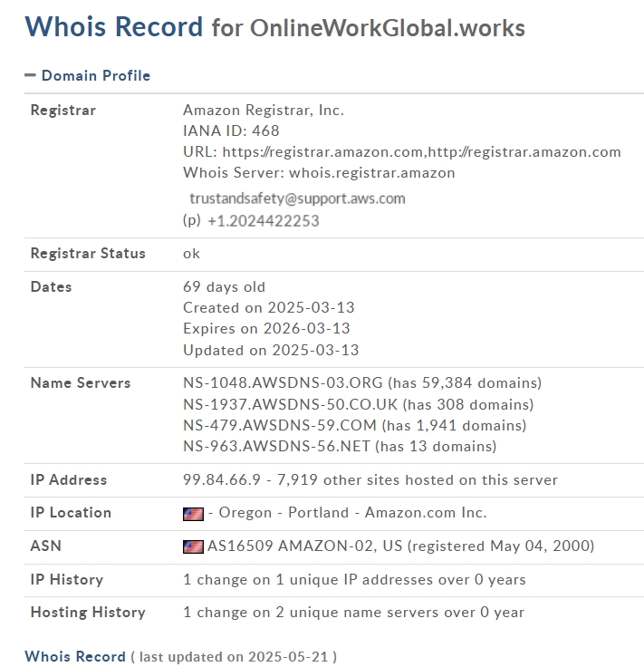Click the Whois Server: whois.registrar.amazon line
Screen dimensions: 644x667
319,173
